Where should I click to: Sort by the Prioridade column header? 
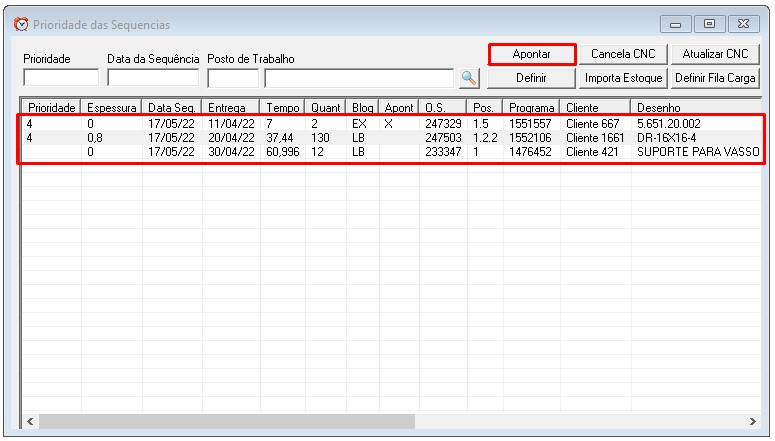(x=51, y=107)
